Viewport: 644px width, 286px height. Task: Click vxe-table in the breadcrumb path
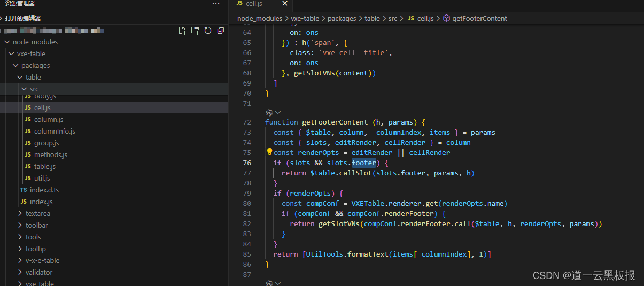[x=305, y=18]
